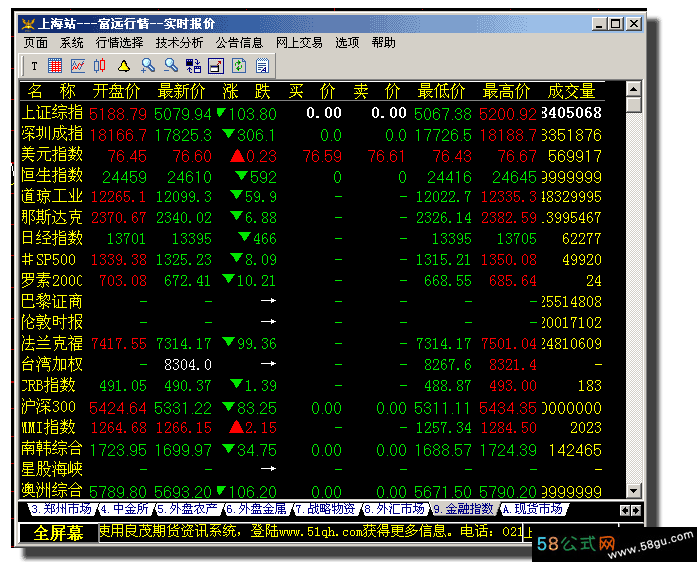
Task: Select the 沪深300 row
Action: 312,407
